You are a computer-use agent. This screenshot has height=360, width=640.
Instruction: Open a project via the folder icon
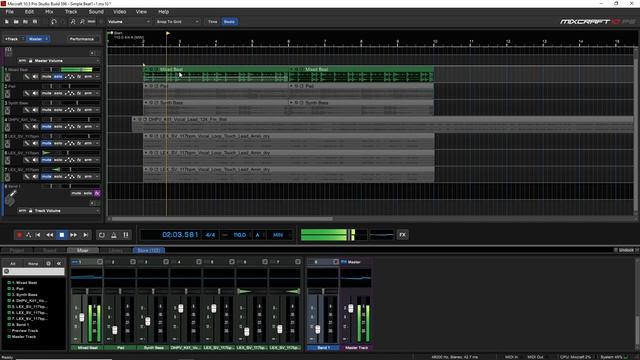[16, 22]
